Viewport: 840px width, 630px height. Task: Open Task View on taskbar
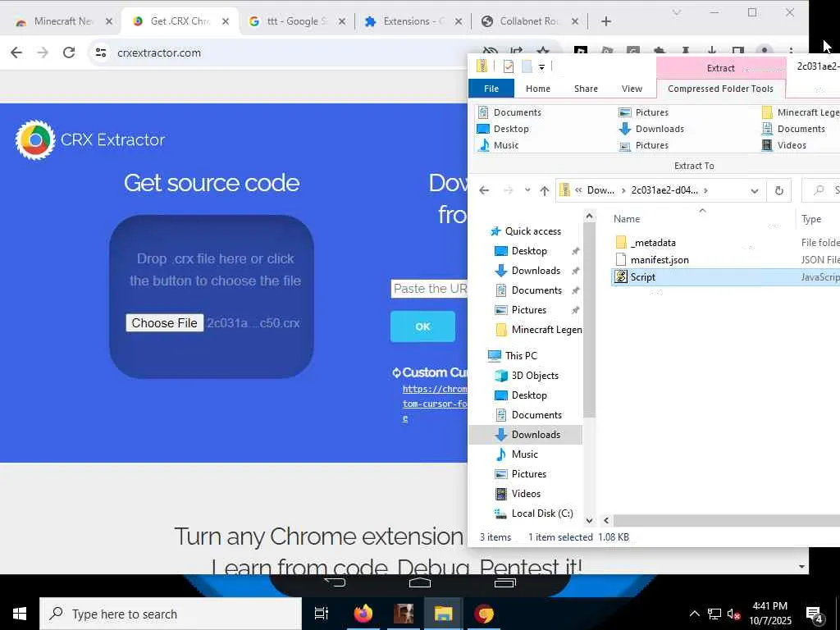coord(322,614)
